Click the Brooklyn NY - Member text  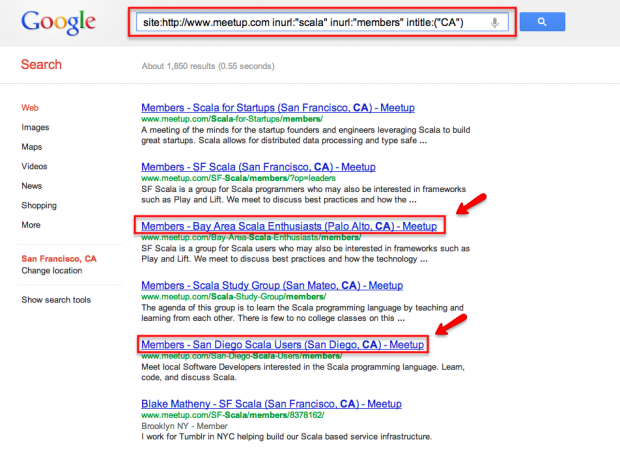coord(184,426)
